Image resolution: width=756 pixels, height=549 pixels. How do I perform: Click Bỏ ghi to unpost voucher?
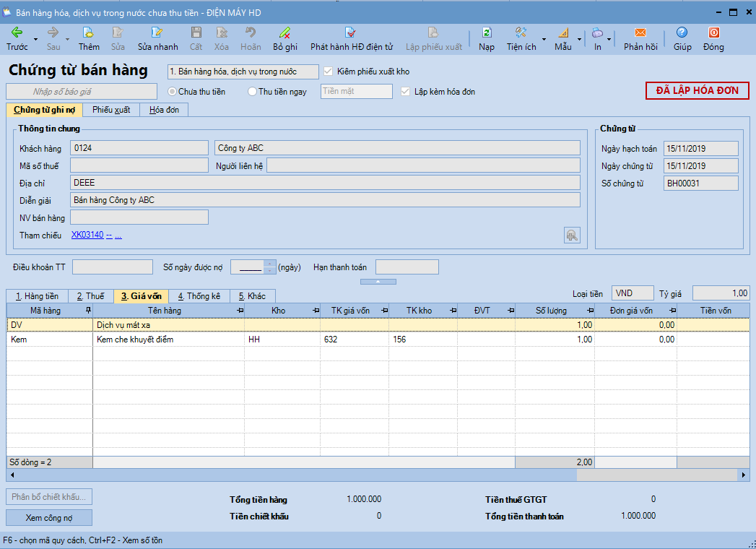(x=285, y=38)
